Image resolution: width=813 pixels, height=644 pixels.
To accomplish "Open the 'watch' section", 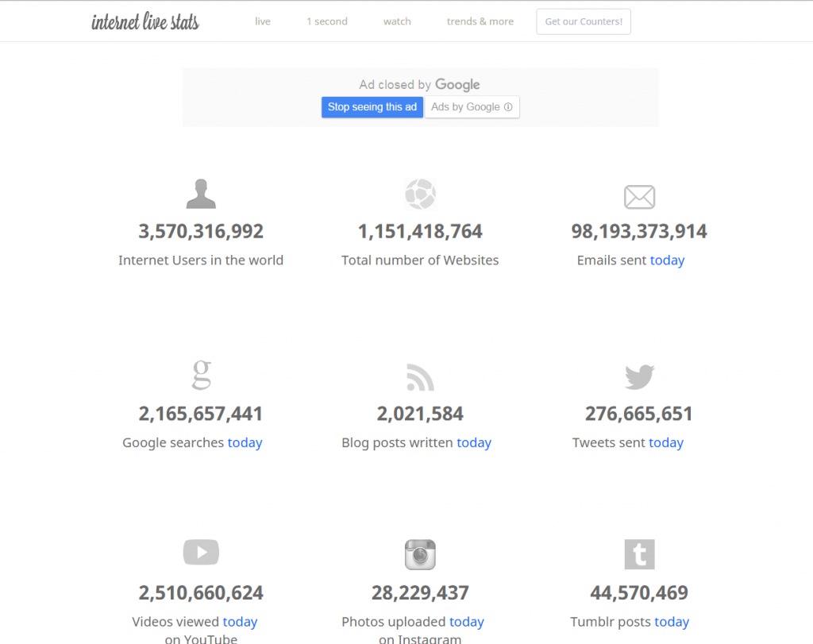I will pyautogui.click(x=397, y=21).
